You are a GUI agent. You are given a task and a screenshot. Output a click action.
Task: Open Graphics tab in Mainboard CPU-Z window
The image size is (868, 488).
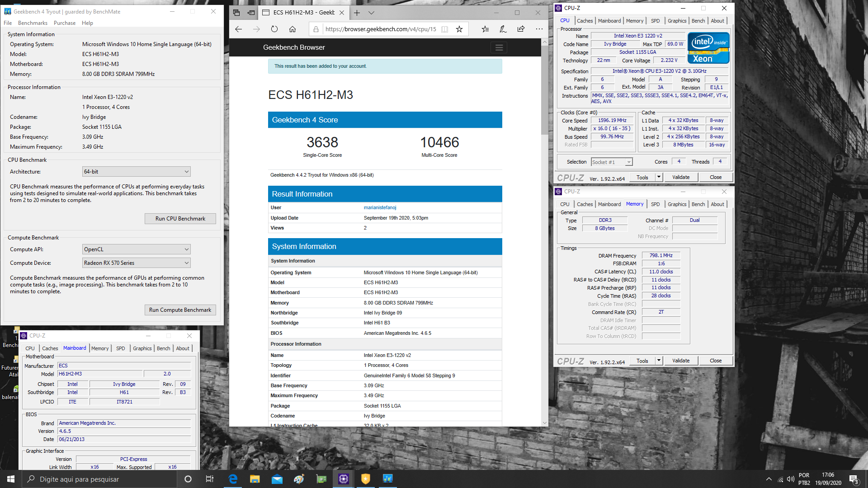point(142,348)
